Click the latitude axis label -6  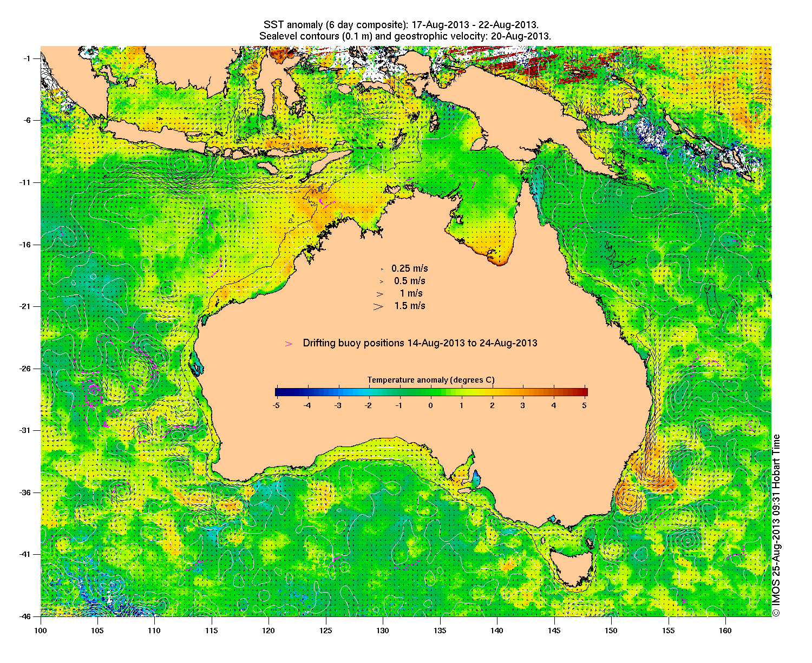click(27, 121)
